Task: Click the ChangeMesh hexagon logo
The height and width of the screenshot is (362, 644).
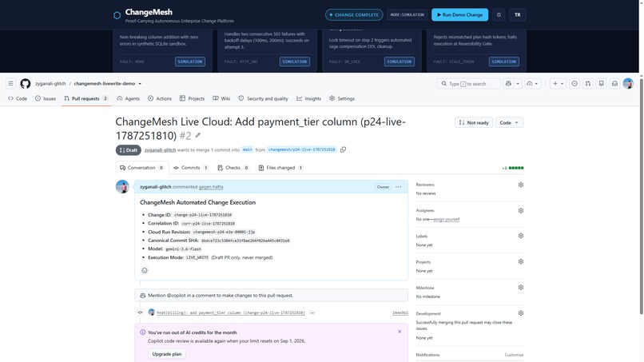Action: 117,15
